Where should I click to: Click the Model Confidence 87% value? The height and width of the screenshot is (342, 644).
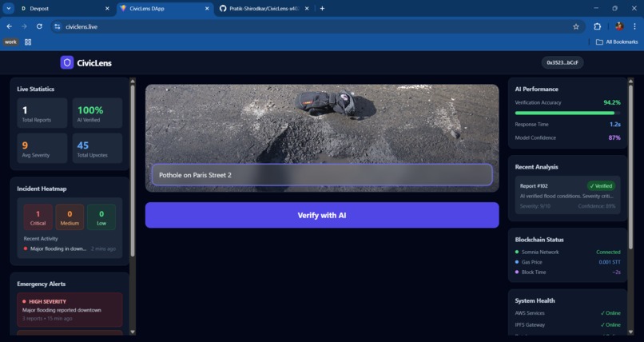point(614,137)
